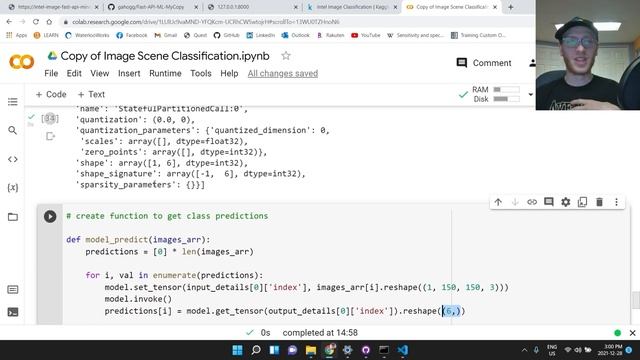Image resolution: width=640 pixels, height=360 pixels.
Task: Open the LinkedIn bookmark
Action: pos(260,35)
